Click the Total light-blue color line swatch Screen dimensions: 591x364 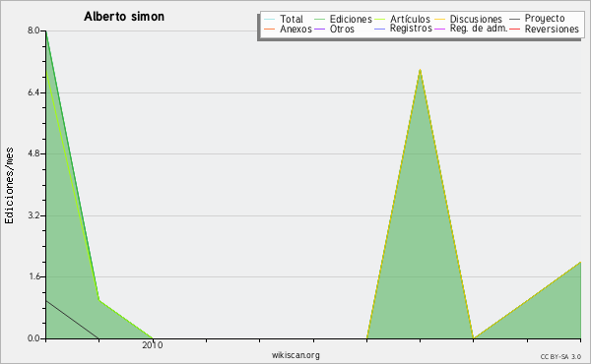tap(269, 19)
